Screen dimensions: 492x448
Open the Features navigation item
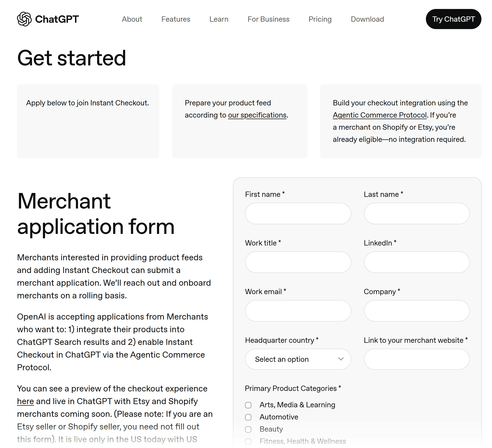pyautogui.click(x=176, y=19)
